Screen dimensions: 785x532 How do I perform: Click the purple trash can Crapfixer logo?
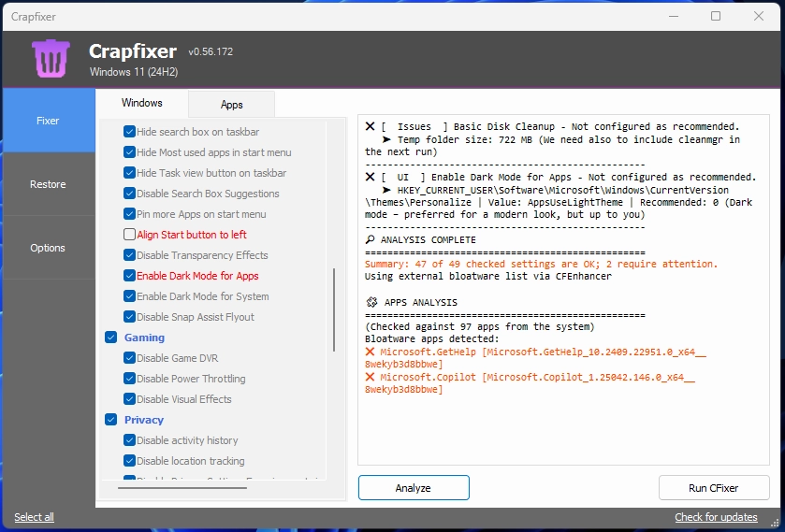51,59
